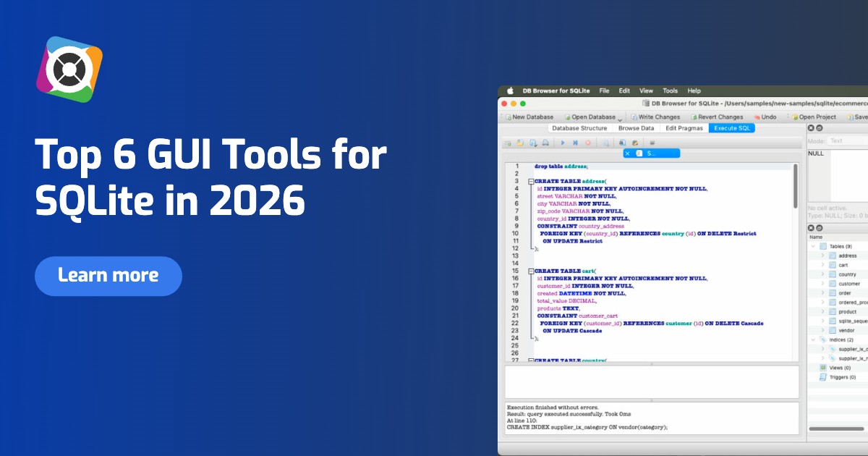
Task: Click Write Changes toolbar button
Action: click(655, 117)
